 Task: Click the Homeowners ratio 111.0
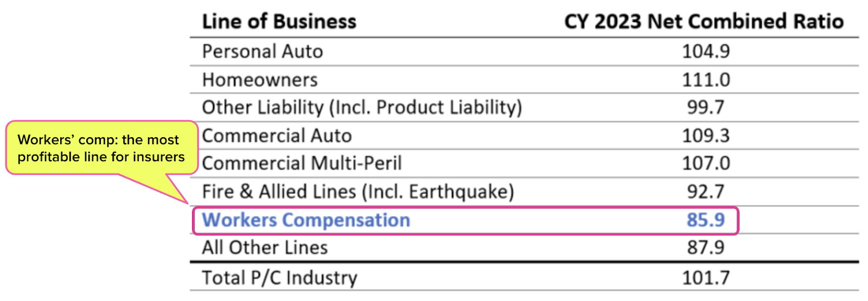[705, 80]
